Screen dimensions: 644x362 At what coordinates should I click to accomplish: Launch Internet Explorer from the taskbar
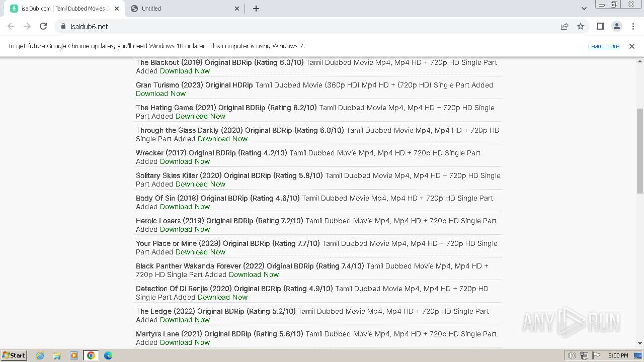40,355
